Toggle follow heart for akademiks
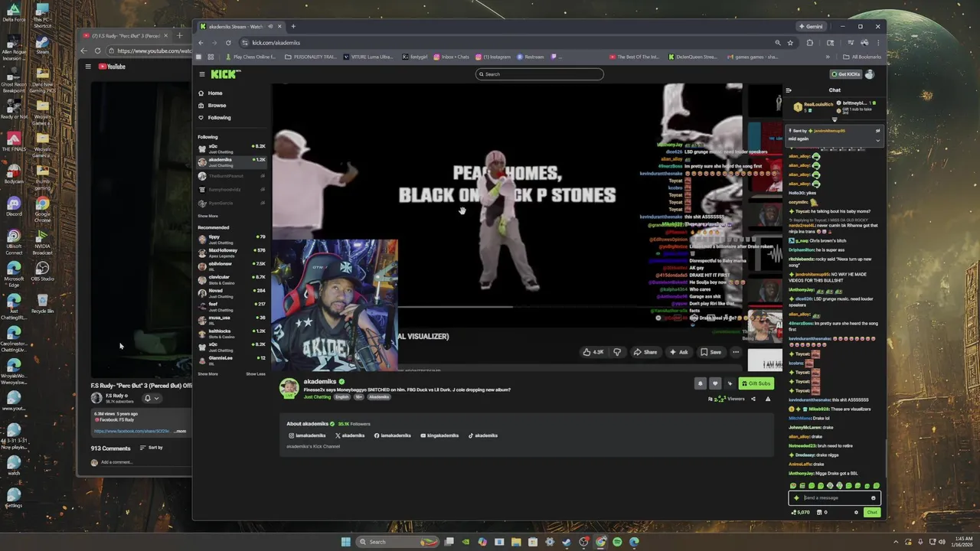 715,383
